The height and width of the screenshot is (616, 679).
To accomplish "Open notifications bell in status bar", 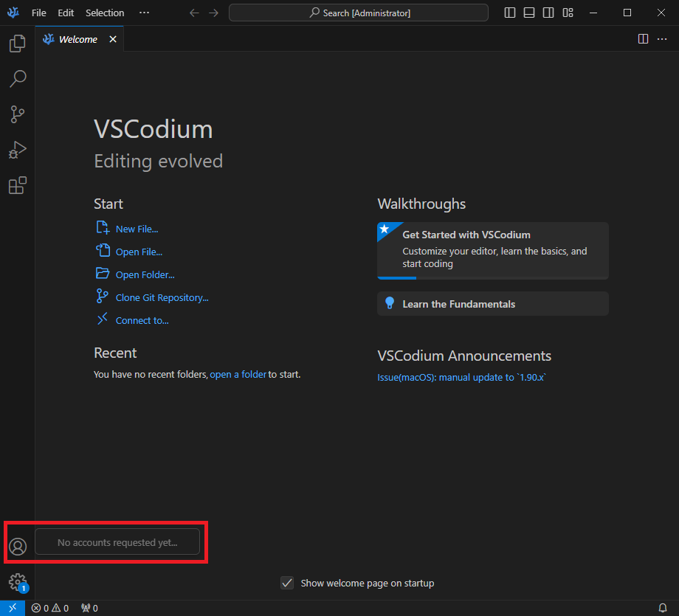I will (x=663, y=608).
